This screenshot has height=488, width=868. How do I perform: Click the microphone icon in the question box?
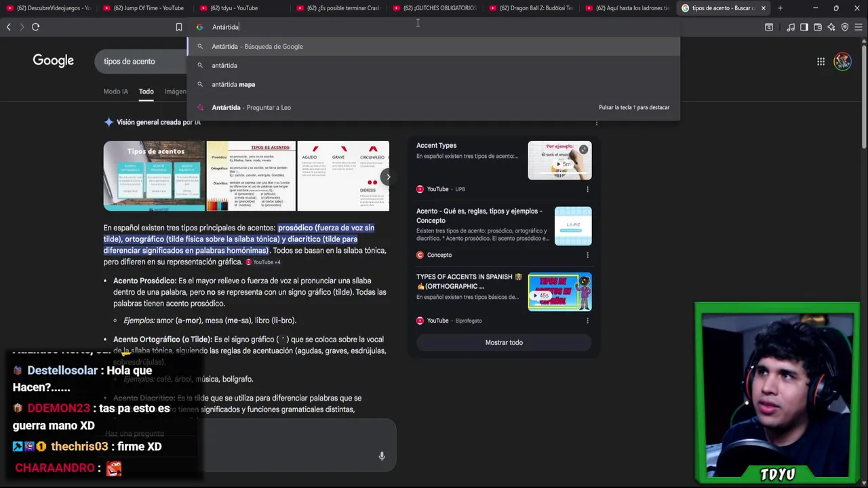(382, 456)
